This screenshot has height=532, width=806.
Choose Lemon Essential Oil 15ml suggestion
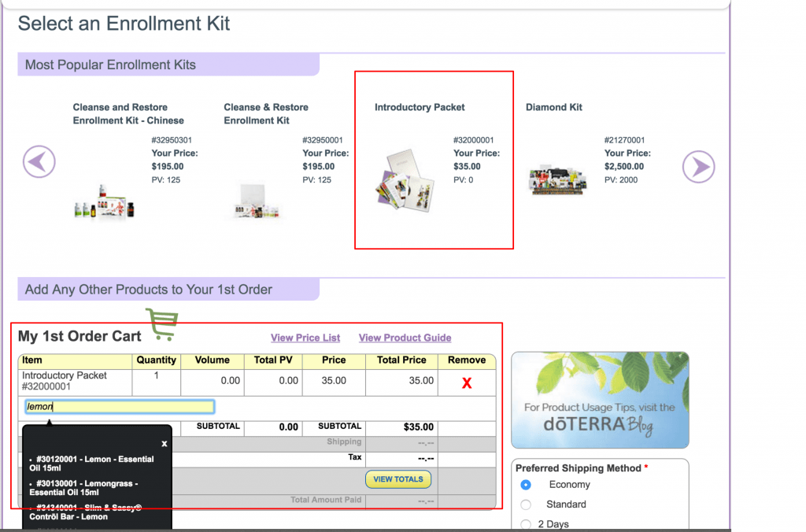tap(91, 463)
